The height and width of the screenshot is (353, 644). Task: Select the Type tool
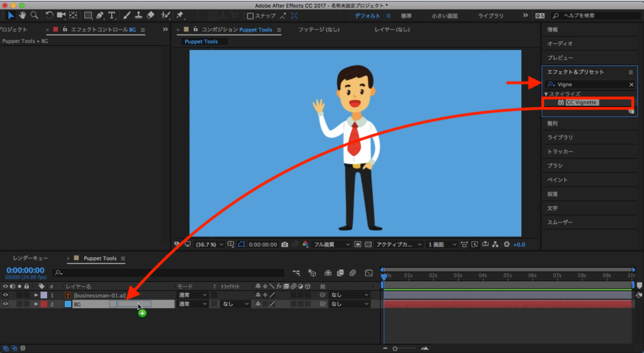click(112, 15)
